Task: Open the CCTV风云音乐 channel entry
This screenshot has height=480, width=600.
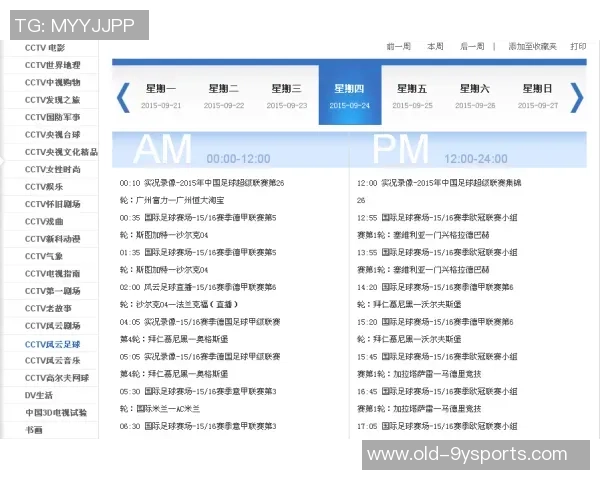Action: pos(53,360)
